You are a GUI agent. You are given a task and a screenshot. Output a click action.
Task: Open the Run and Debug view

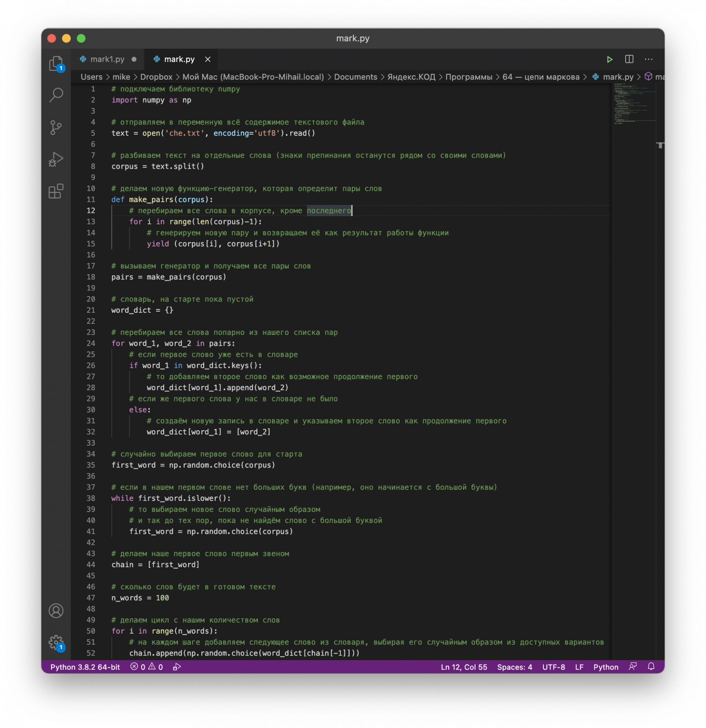56,159
